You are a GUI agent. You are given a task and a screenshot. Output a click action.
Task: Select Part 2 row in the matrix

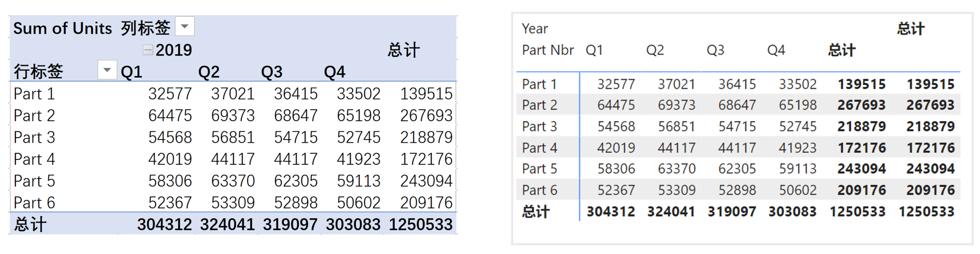(739, 105)
